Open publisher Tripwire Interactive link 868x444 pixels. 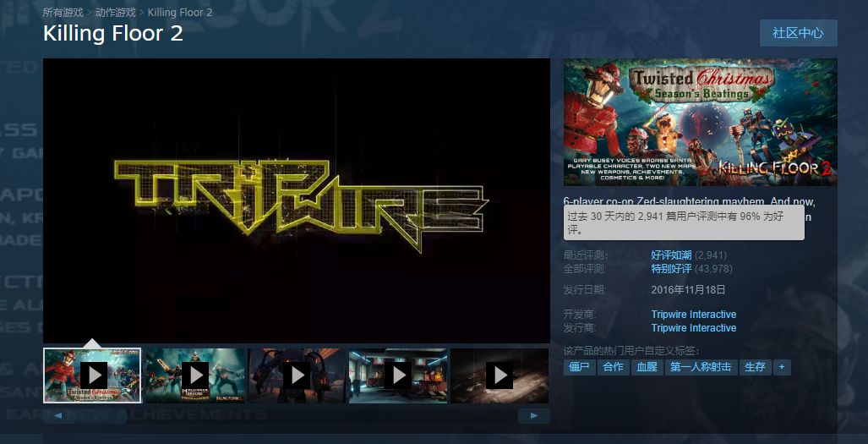point(694,328)
